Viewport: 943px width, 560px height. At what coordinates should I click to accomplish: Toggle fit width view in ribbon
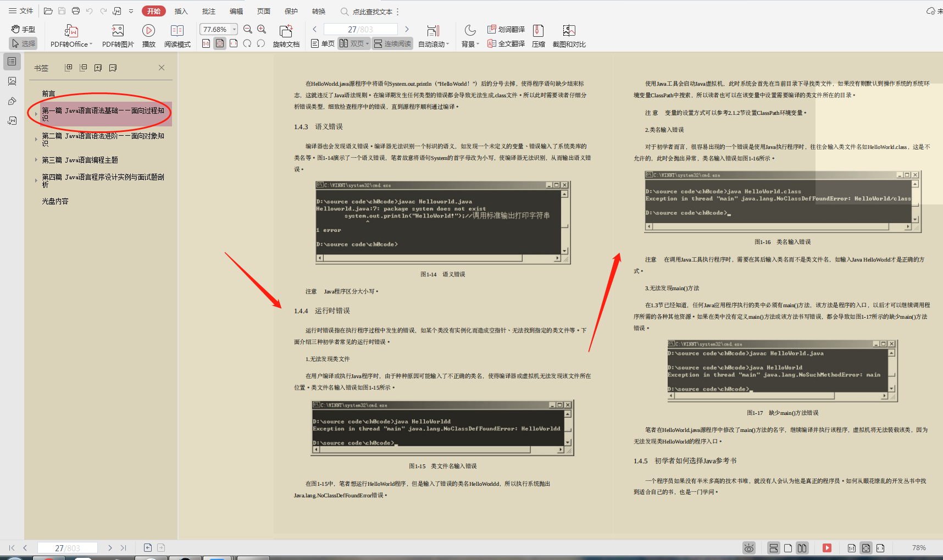pos(234,43)
